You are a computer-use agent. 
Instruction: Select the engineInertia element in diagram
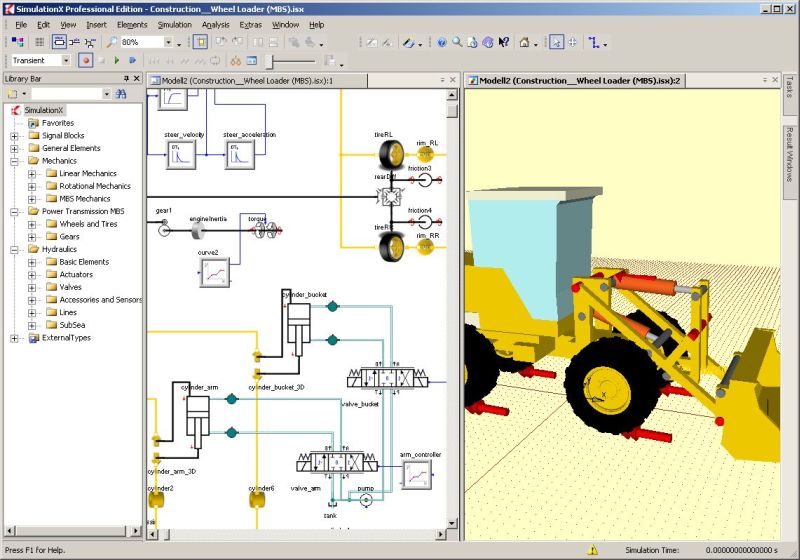[198, 232]
